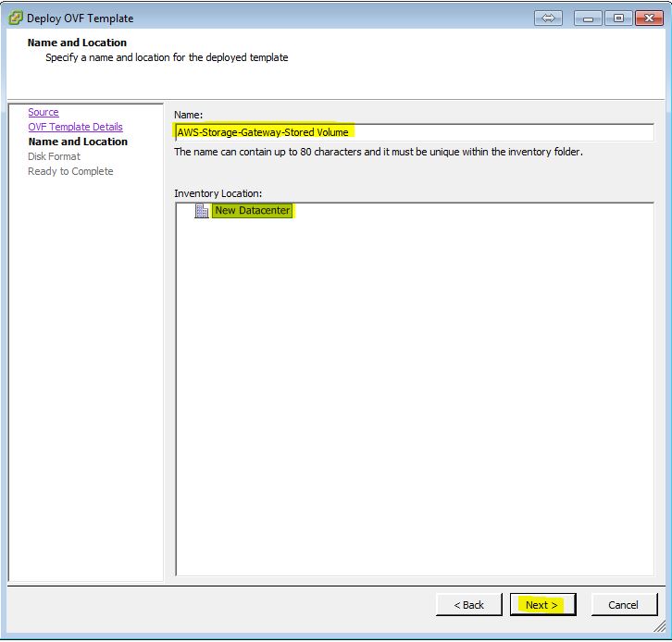Click the Deploy OVF Template title bar text
Image resolution: width=672 pixels, height=642 pixels.
point(80,18)
